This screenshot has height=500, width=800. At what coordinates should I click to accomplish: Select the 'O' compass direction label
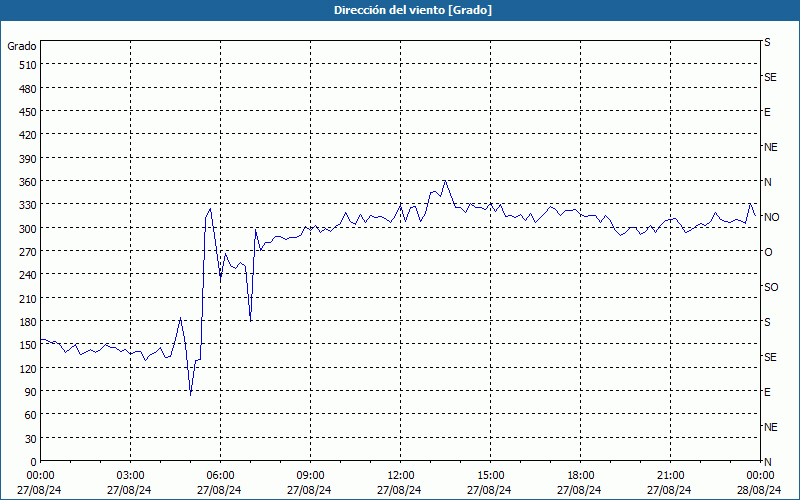tap(768, 252)
